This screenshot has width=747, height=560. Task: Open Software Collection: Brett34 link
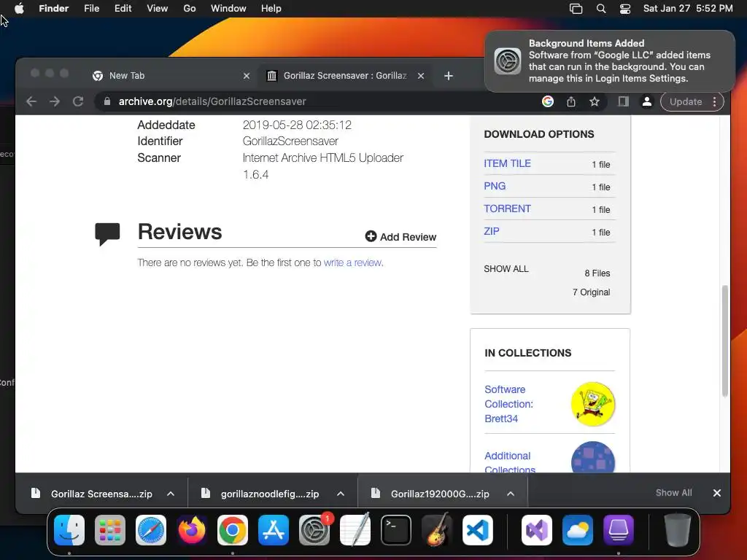click(508, 404)
